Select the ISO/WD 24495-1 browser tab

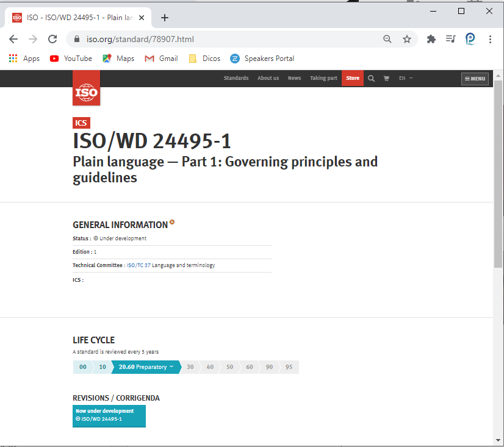77,18
